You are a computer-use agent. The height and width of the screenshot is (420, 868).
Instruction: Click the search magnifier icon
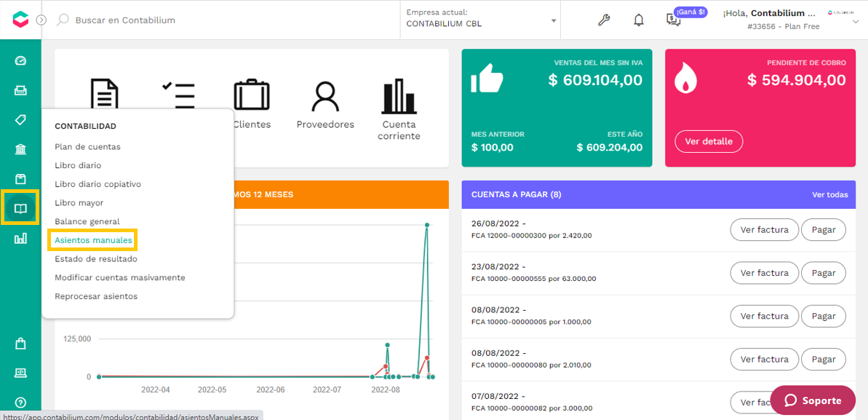(63, 20)
